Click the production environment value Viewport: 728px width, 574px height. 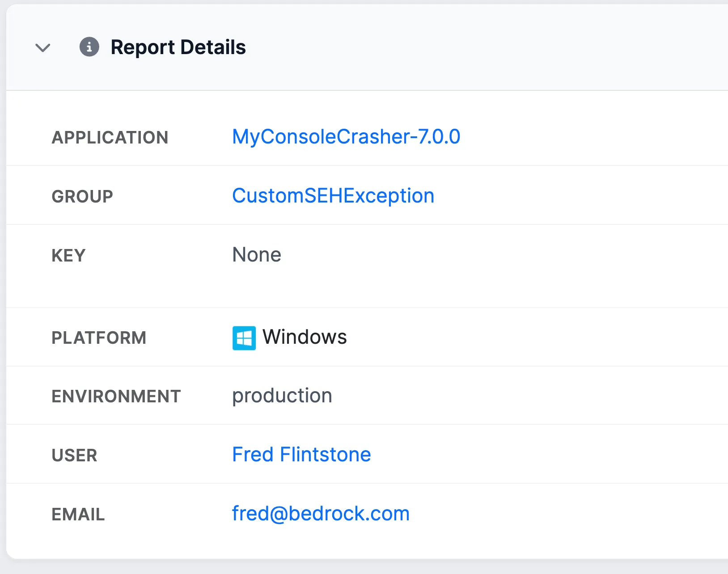pos(282,396)
